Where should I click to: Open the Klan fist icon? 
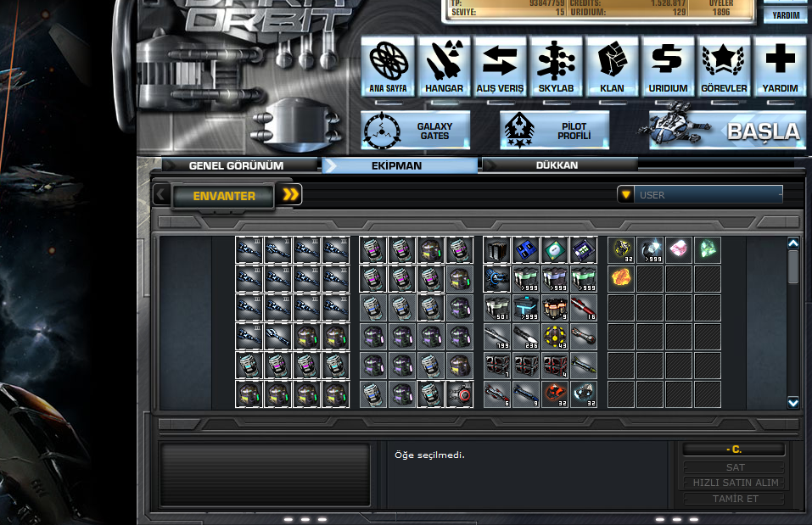[x=612, y=66]
